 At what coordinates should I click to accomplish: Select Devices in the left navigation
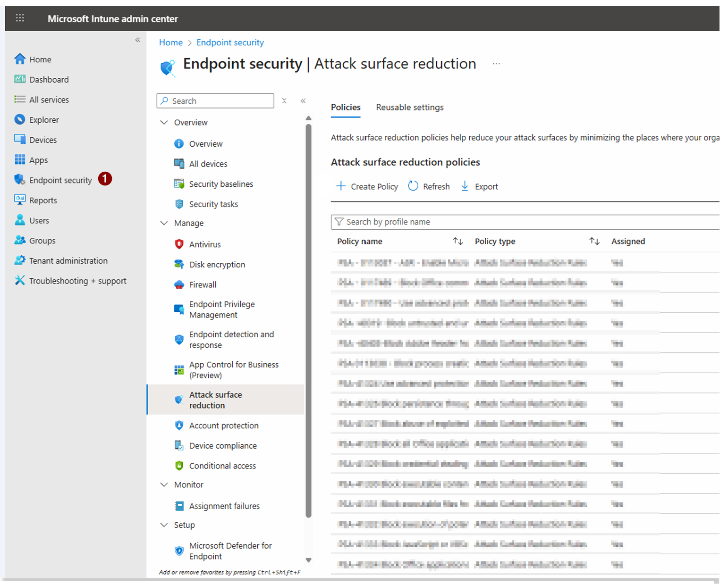[42, 140]
